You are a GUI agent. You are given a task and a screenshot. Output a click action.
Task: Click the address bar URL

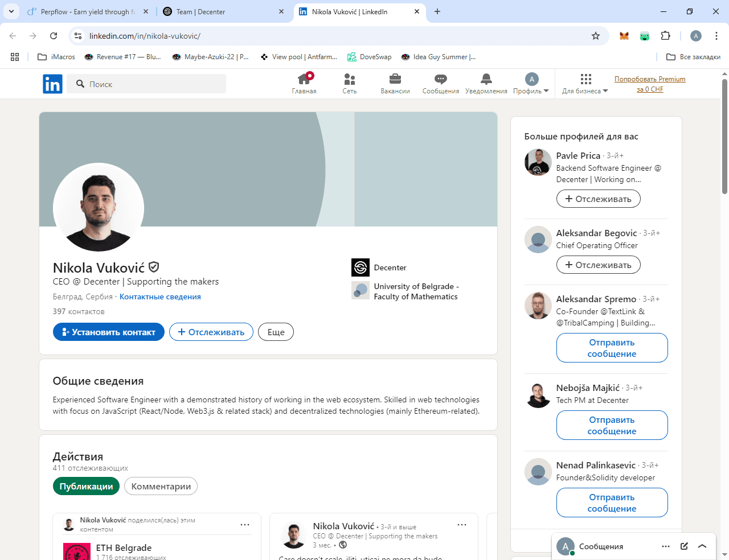145,36
